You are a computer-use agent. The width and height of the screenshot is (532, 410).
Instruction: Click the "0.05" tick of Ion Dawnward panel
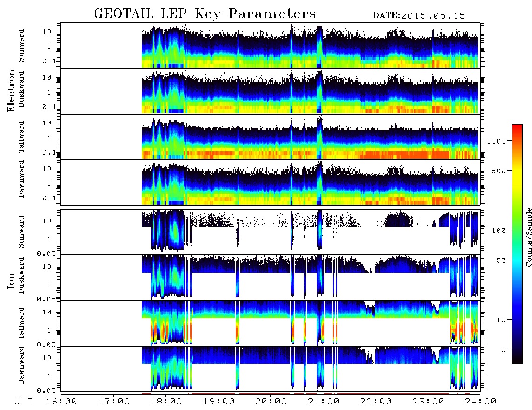point(46,390)
